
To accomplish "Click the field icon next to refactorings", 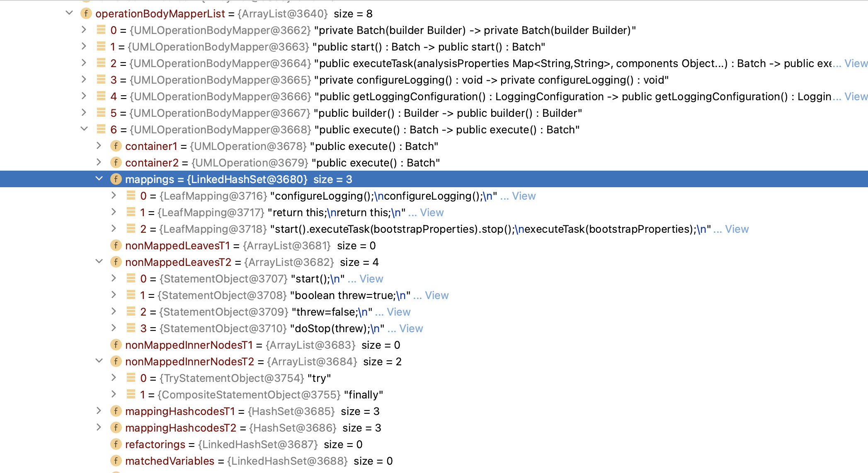I will click(x=116, y=444).
